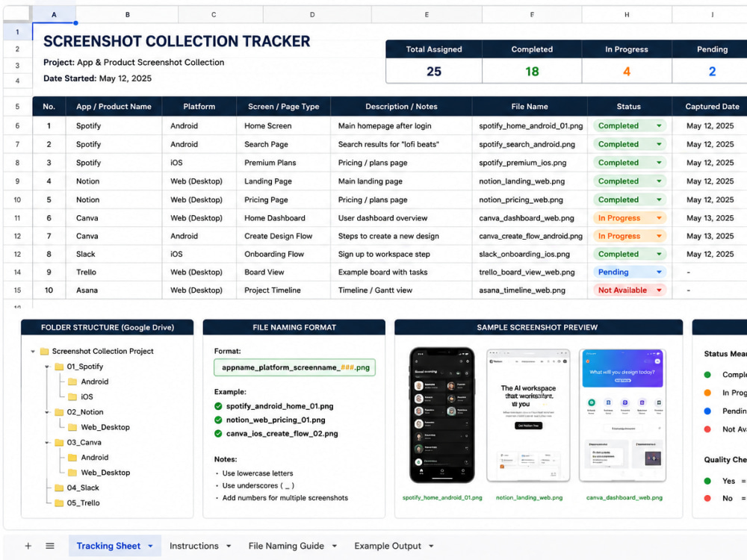Image resolution: width=747 pixels, height=560 pixels.
Task: Select the 04_Slack folder
Action: coord(77,488)
